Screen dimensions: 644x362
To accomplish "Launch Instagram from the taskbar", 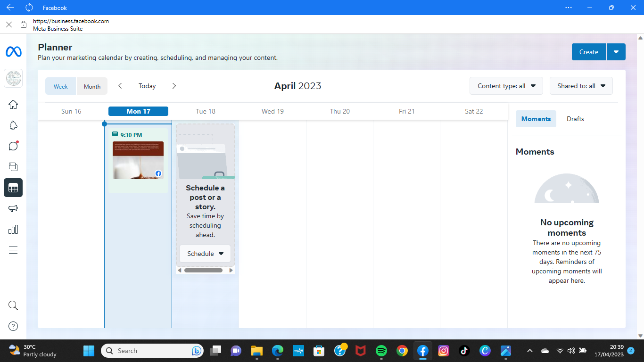I will pyautogui.click(x=444, y=351).
